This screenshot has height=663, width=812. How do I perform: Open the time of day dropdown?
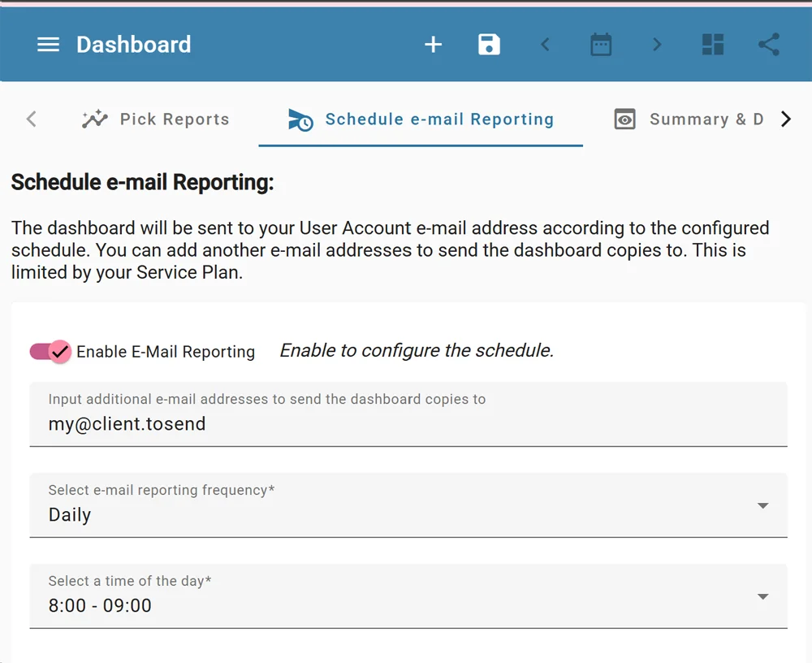click(762, 596)
